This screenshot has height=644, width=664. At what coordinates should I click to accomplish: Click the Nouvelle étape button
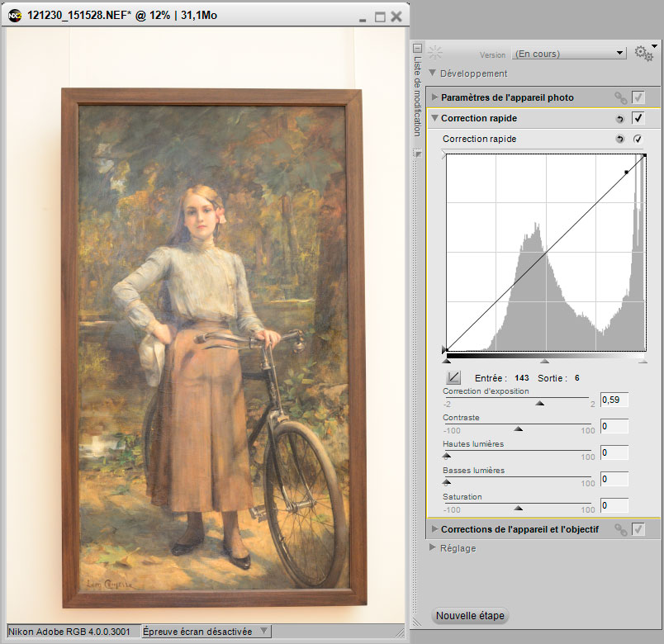point(470,616)
